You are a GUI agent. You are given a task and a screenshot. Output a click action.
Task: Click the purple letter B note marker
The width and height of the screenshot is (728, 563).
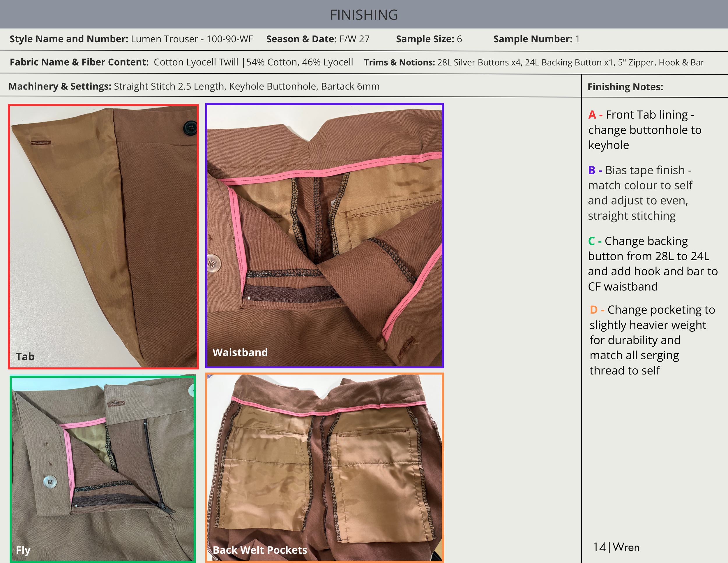click(x=592, y=170)
